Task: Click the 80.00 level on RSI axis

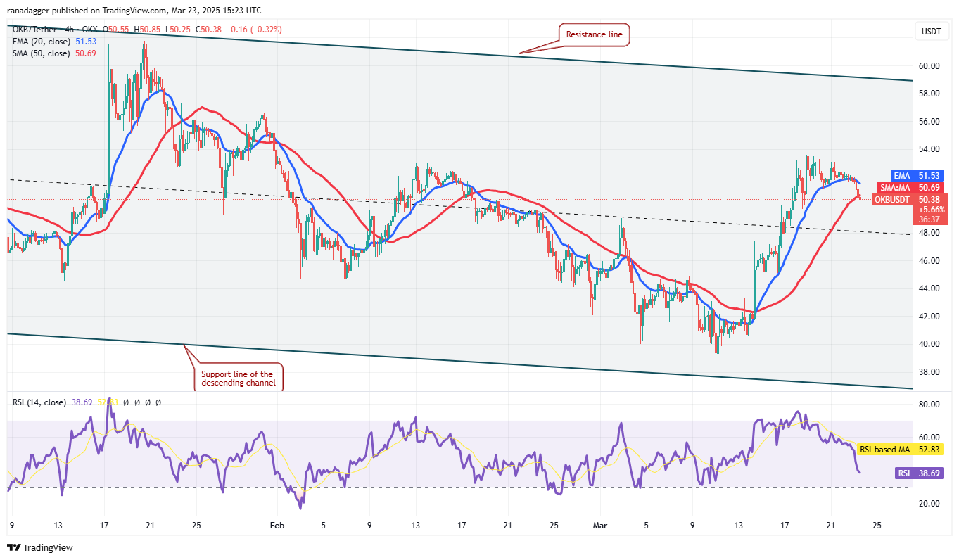Action: tap(930, 405)
